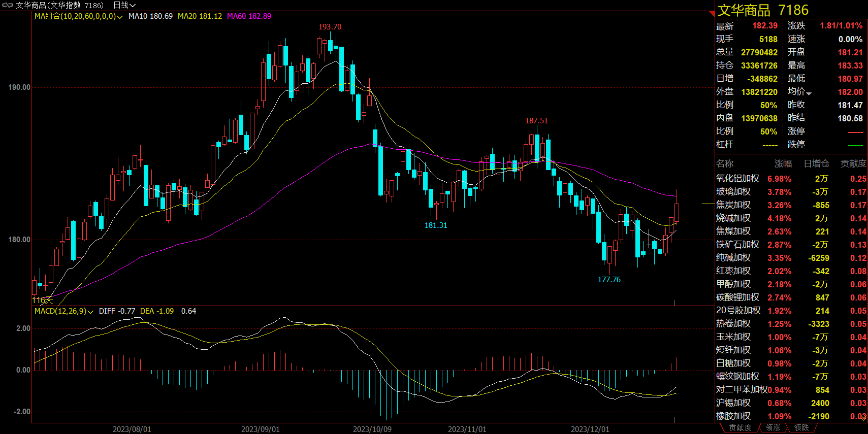Click the 总量 value 27790482
Viewport: 868px width, 434px height.
point(759,52)
